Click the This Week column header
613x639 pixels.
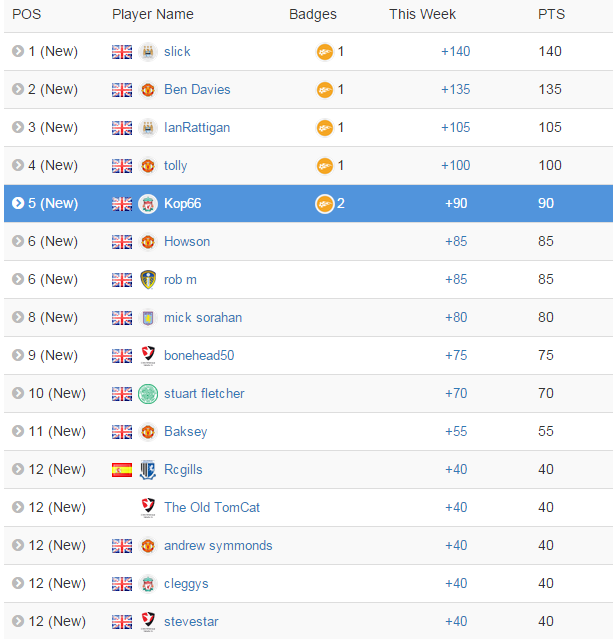click(x=422, y=15)
